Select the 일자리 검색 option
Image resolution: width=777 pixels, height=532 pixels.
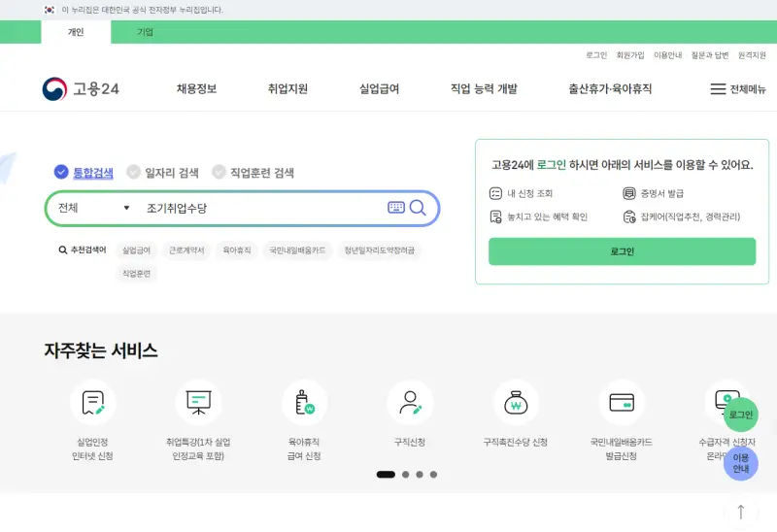coord(162,173)
